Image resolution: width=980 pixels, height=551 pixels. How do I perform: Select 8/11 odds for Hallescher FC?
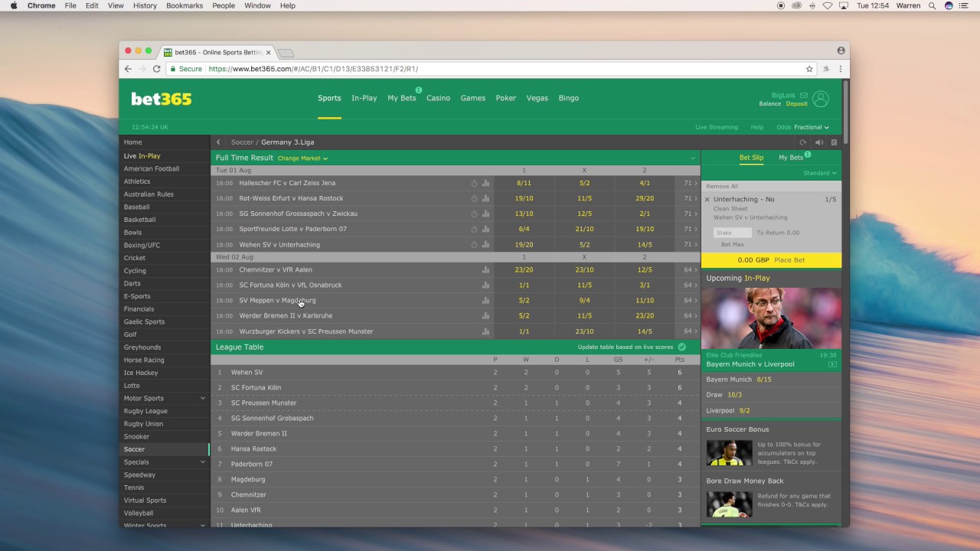pos(524,183)
